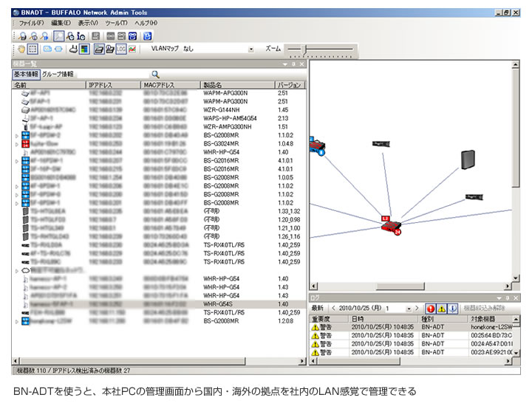
Task: Open the log date page dropdown
Action: coord(409,309)
